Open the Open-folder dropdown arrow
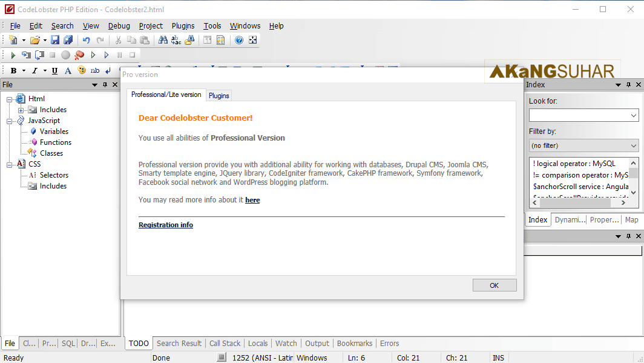The height and width of the screenshot is (363, 644). tap(45, 40)
